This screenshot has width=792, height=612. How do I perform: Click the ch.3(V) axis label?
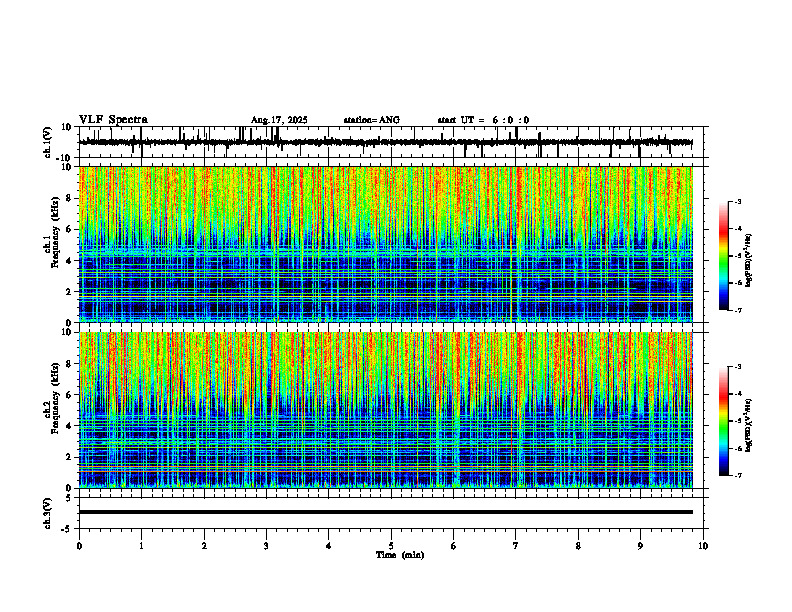tap(47, 513)
